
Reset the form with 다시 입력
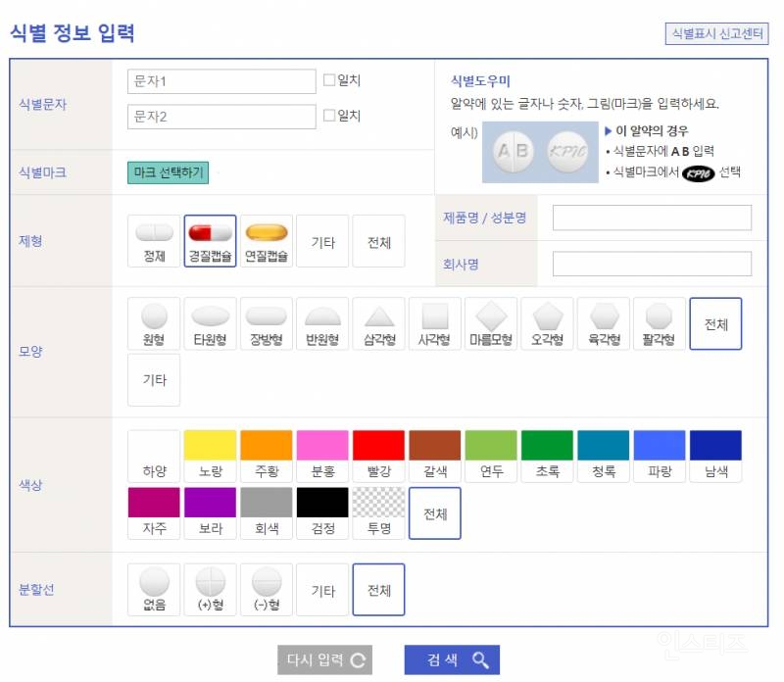coord(325,660)
